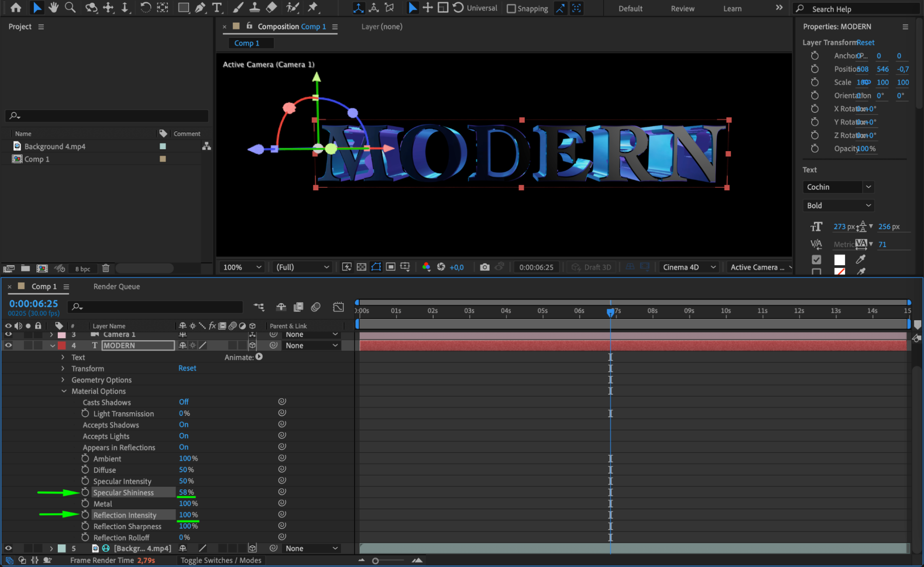Switch to the Render Queue tab

[x=116, y=287]
